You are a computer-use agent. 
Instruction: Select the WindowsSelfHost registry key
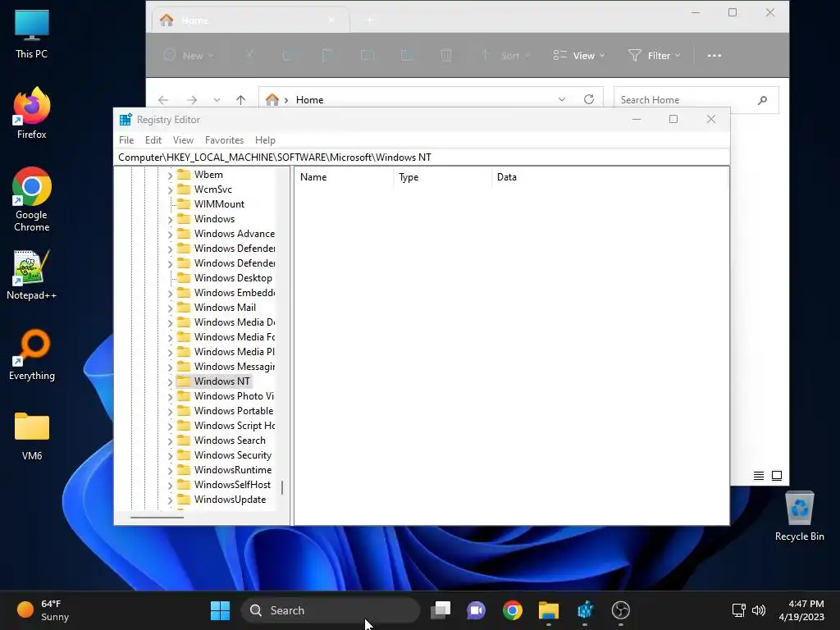(x=232, y=484)
